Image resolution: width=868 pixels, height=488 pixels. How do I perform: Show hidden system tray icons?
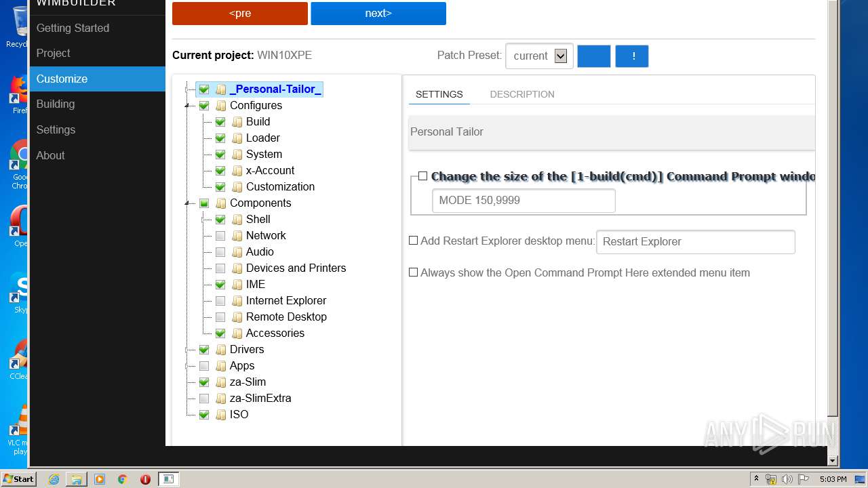[x=757, y=479]
